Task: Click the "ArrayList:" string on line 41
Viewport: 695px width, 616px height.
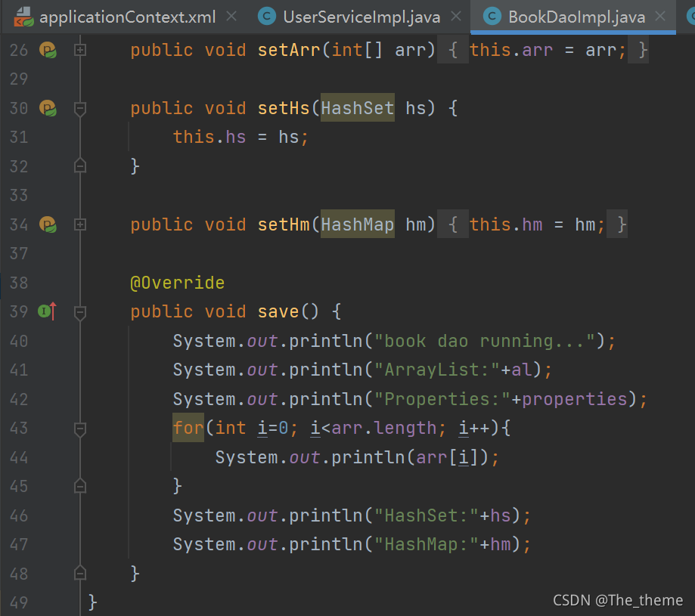Action: tap(437, 370)
